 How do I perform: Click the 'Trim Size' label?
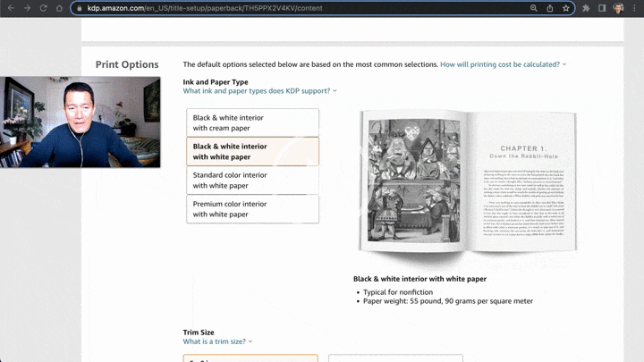(199, 333)
